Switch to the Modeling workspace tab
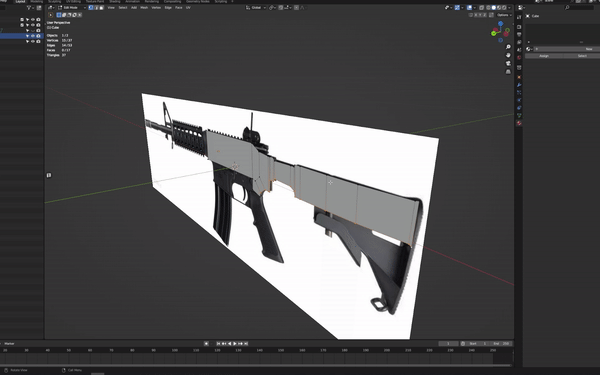 [36, 2]
